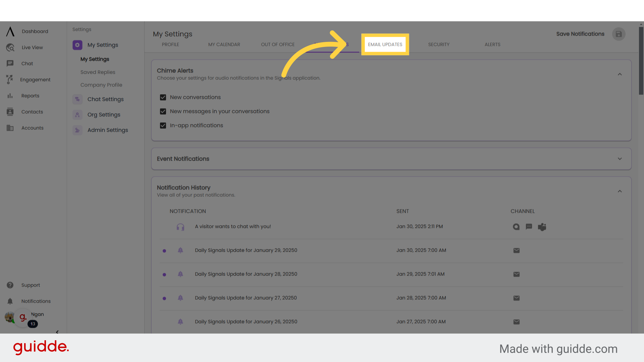Open Accounts building icon
The height and width of the screenshot is (362, 644).
click(10, 128)
